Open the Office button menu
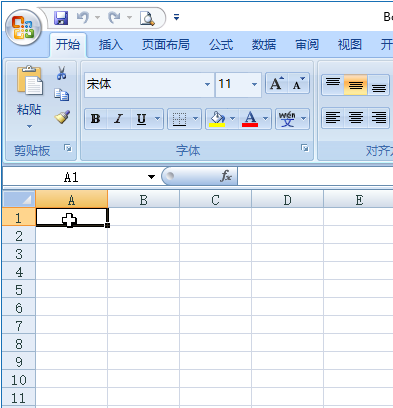The height and width of the screenshot is (408, 393). [23, 28]
